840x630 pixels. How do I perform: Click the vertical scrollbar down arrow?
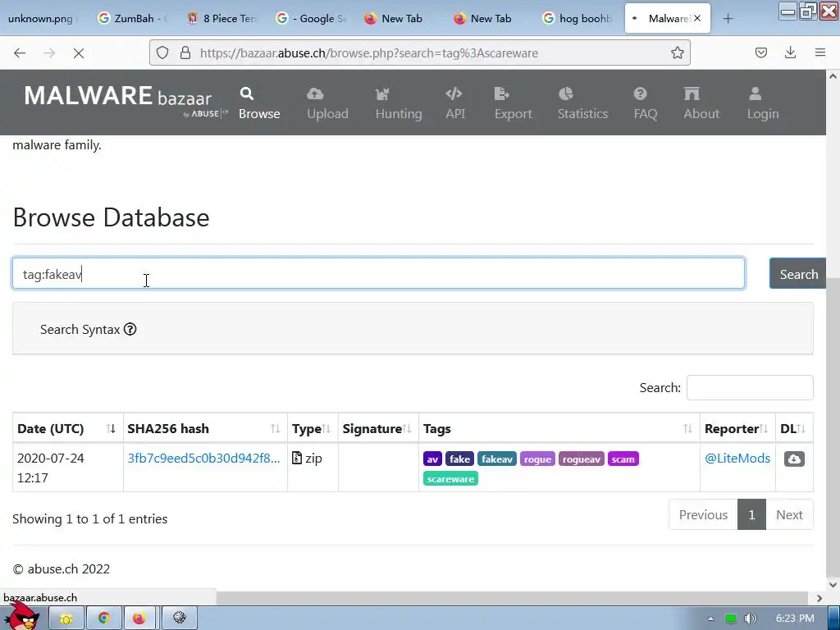(833, 584)
